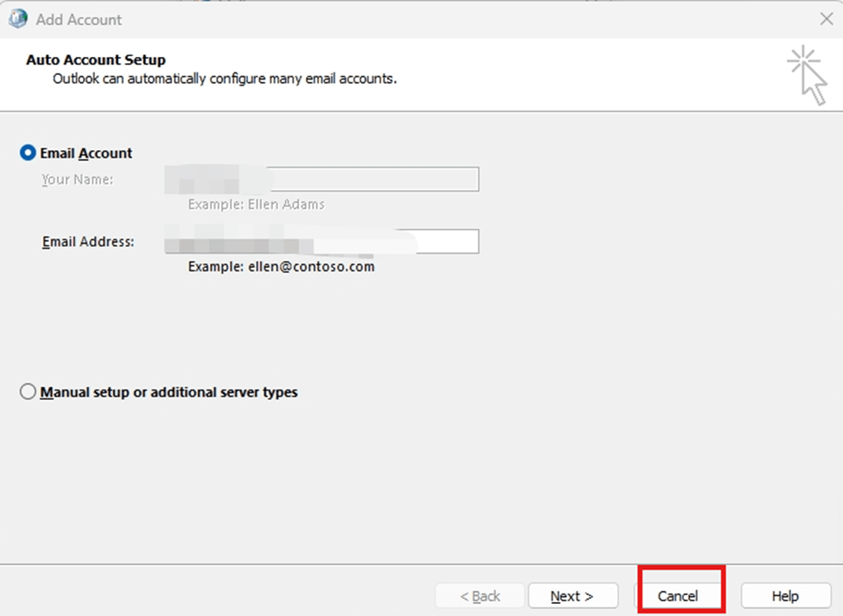Cancel the account setup
The image size is (843, 616).
680,595
